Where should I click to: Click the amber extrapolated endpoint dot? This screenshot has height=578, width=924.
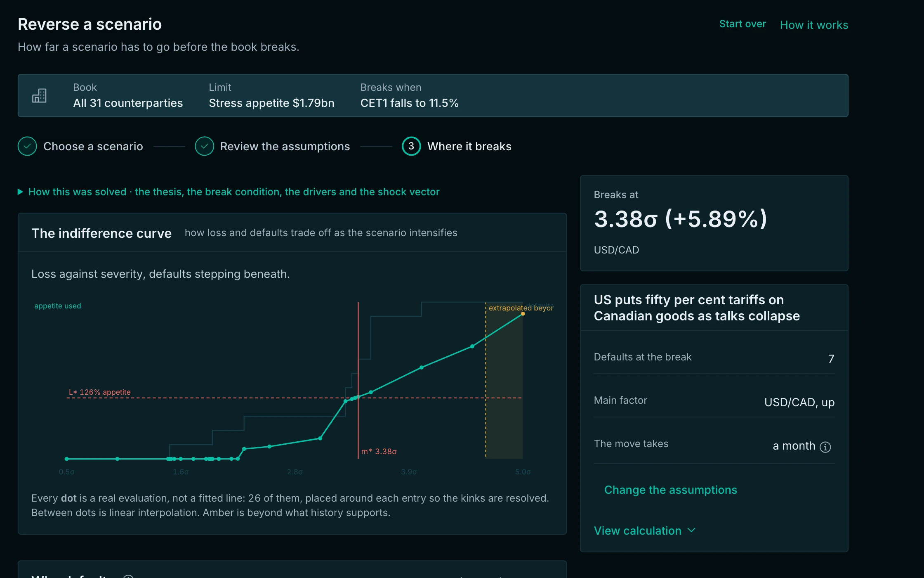pos(523,314)
